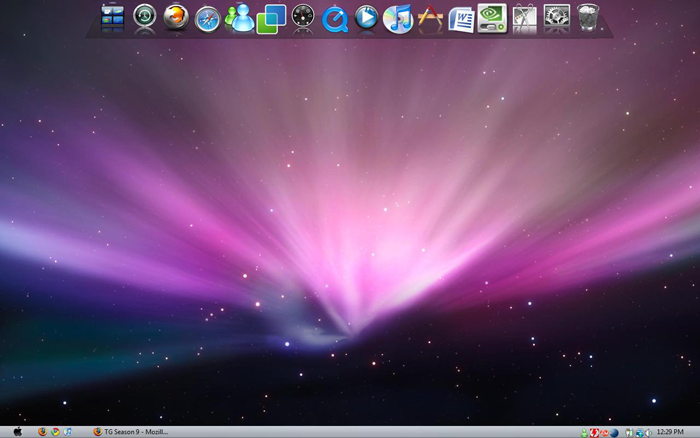
Task: Click the Apple logo start button
Action: coord(17,432)
